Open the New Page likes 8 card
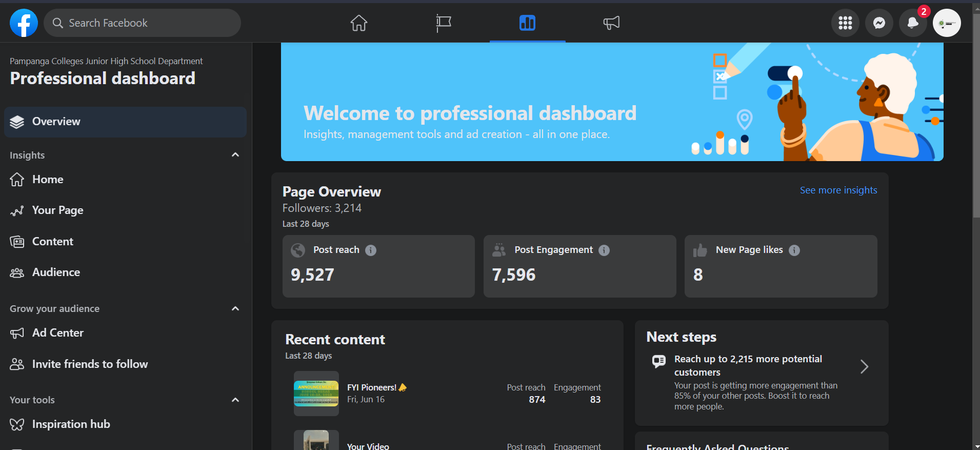Screen dimensions: 980x450 pos(781,266)
